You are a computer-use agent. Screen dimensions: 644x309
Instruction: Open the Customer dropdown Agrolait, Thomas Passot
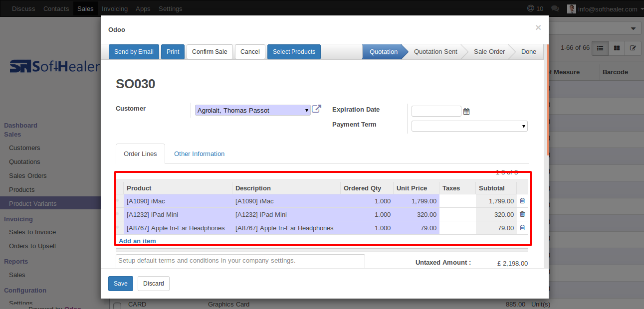(x=253, y=110)
